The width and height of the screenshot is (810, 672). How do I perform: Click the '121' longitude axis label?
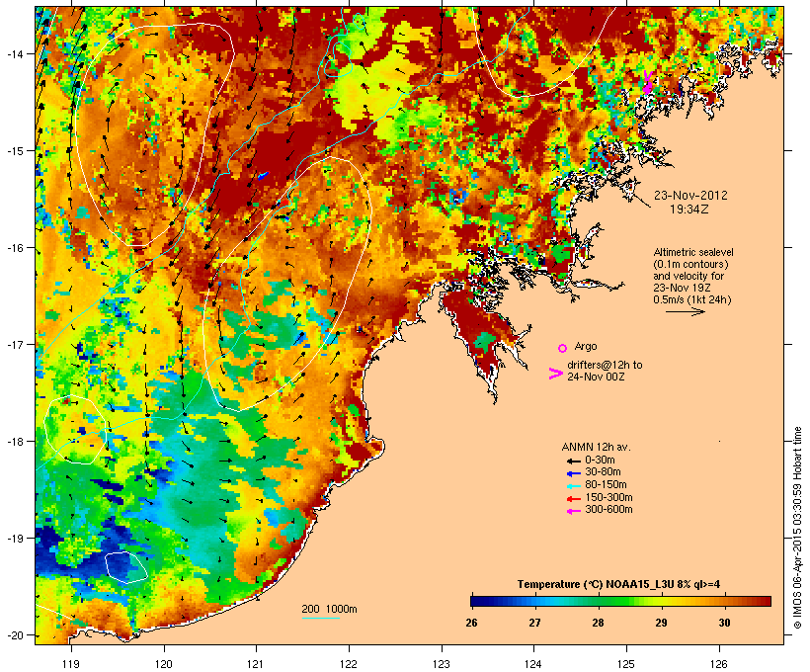point(256,664)
